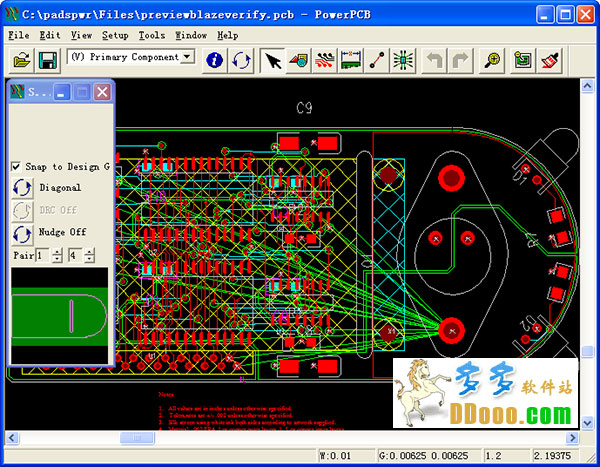Open the File menu
The image size is (600, 467).
coord(19,35)
